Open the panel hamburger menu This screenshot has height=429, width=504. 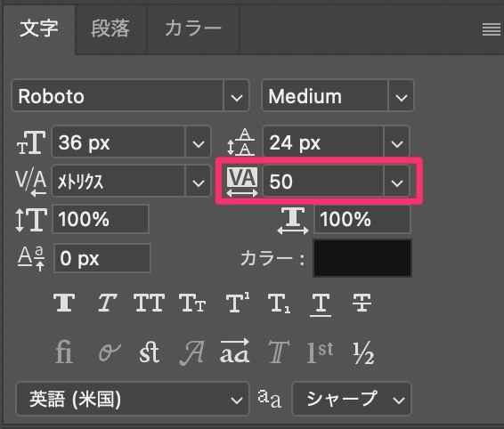tap(492, 30)
